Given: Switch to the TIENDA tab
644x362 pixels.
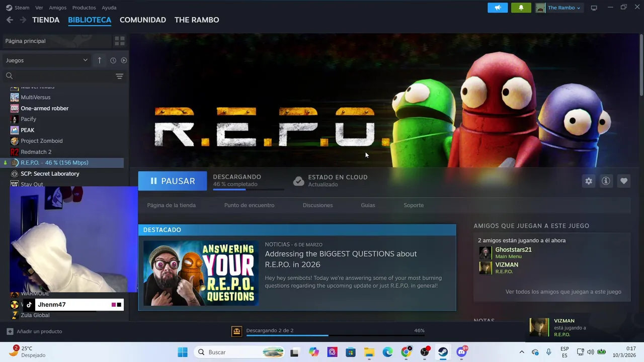Looking at the screenshot, I should tap(46, 20).
